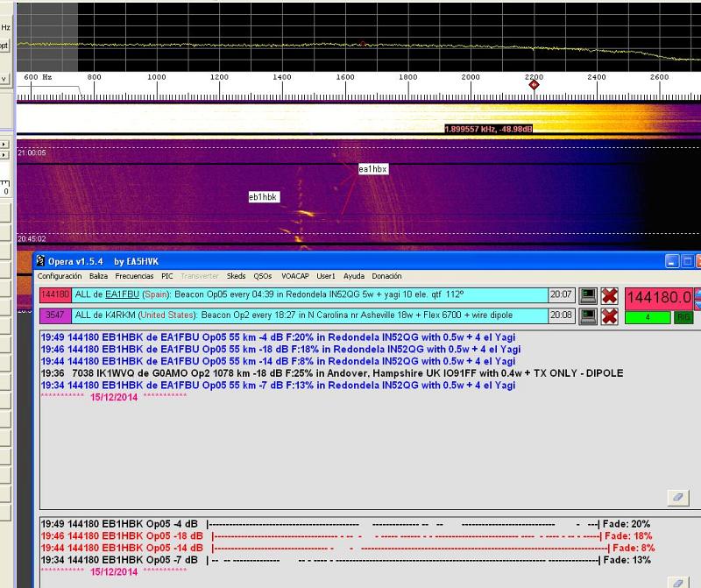
Task: Click the purple 3547 frequency tag
Action: click(x=55, y=315)
